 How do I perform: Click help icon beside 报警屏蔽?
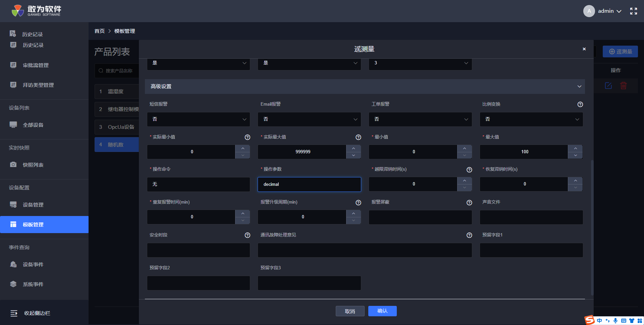click(x=469, y=203)
